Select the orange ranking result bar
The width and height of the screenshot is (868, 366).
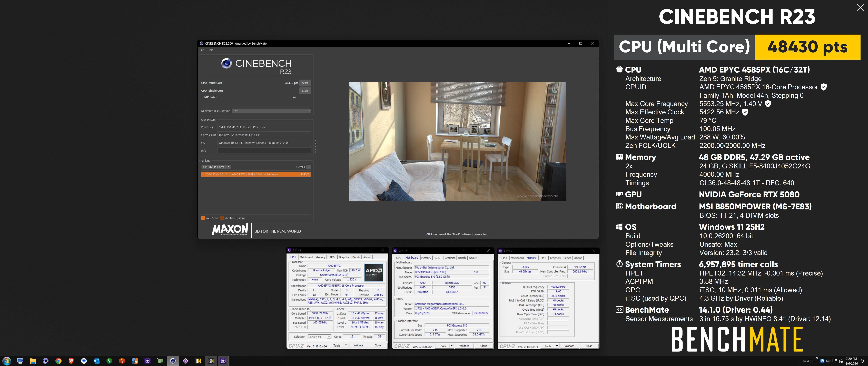tap(255, 174)
